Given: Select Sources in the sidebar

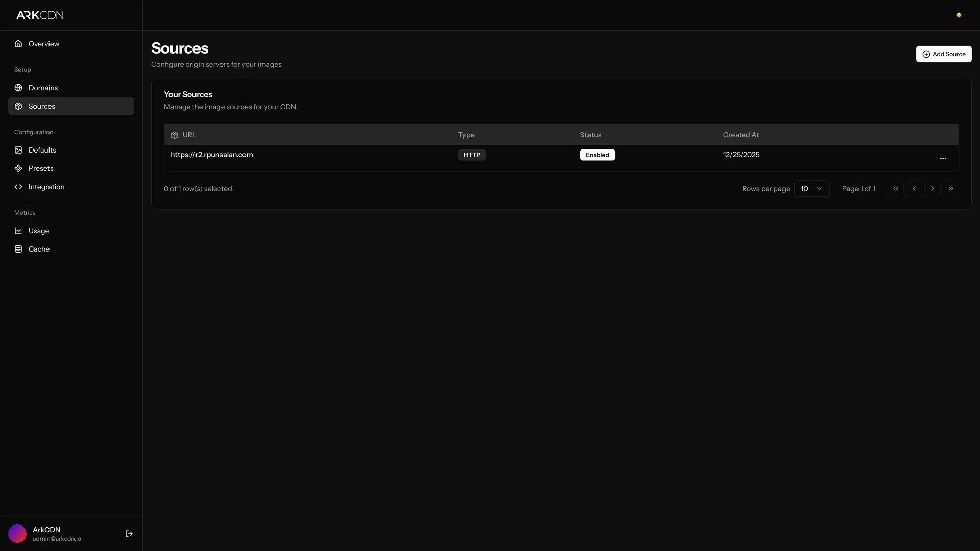Looking at the screenshot, I should (x=71, y=106).
